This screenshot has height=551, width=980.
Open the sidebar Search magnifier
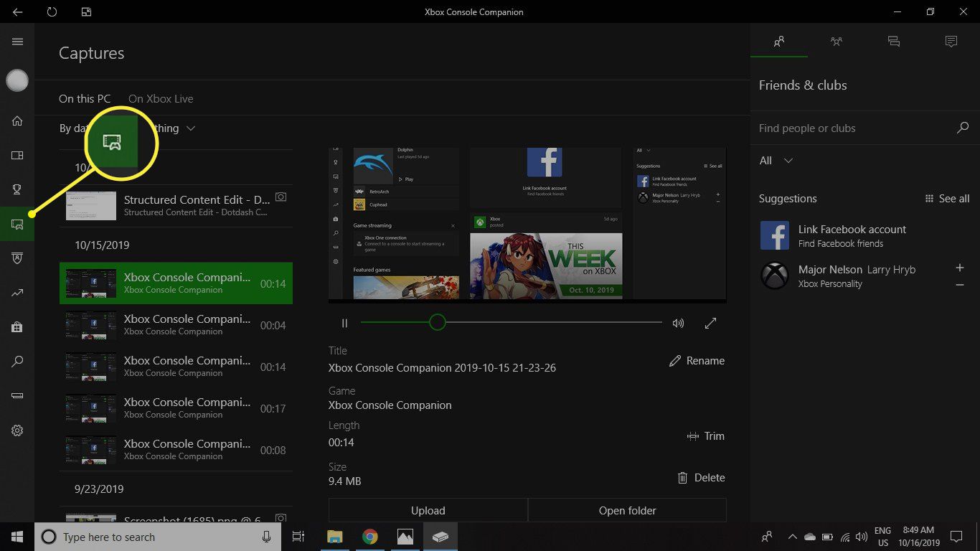[x=17, y=362]
